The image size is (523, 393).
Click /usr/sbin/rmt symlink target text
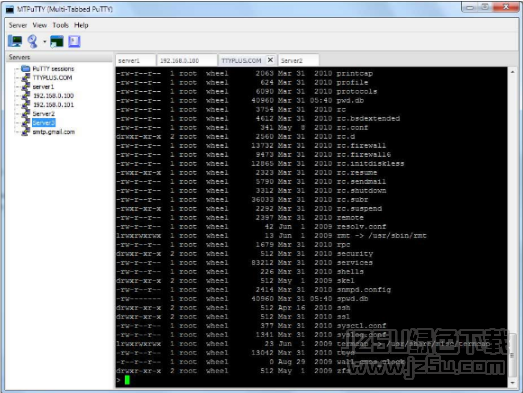397,236
